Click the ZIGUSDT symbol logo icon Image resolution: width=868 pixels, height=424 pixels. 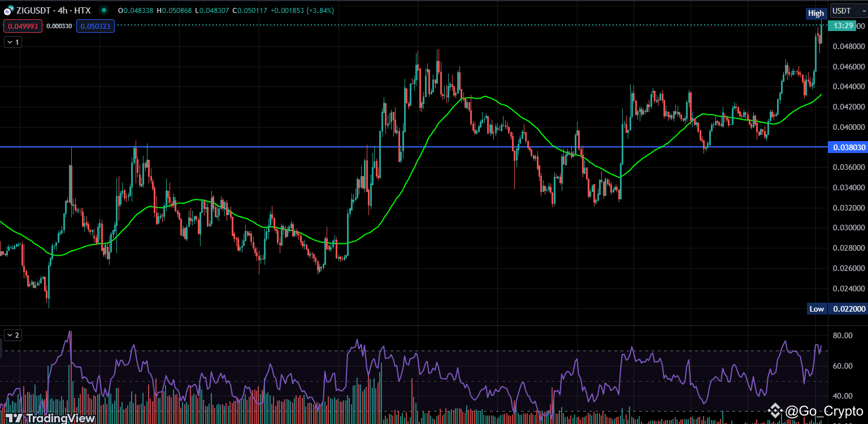(x=9, y=11)
